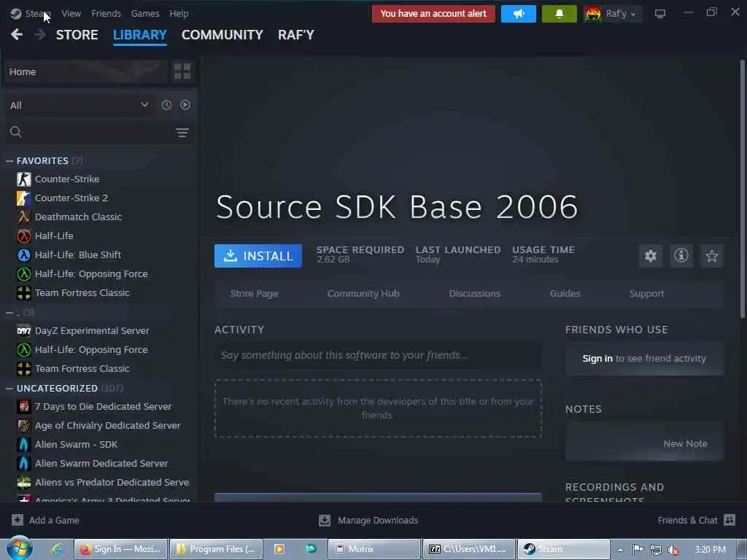Open the manage gear icon for Source SDK

tap(651, 256)
